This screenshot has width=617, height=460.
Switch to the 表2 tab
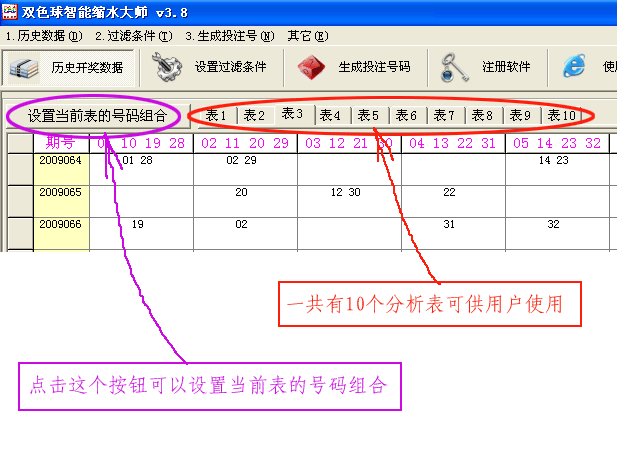254,115
